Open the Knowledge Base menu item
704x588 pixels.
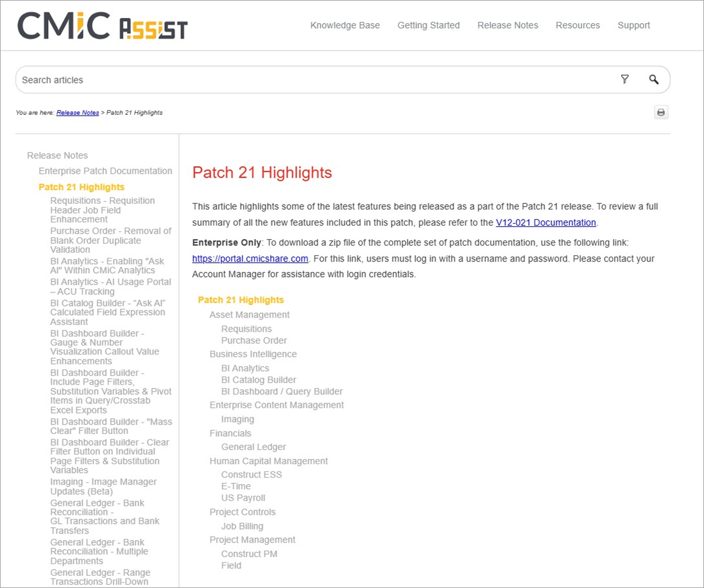345,25
